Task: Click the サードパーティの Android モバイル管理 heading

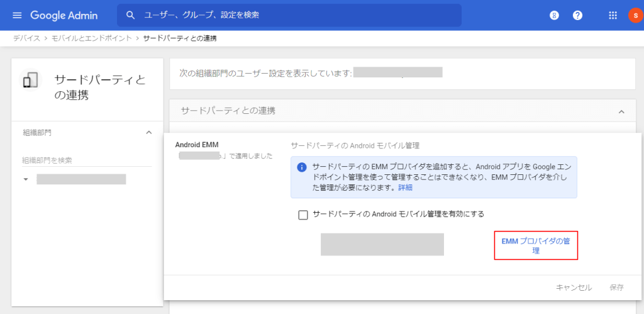Action: point(355,145)
